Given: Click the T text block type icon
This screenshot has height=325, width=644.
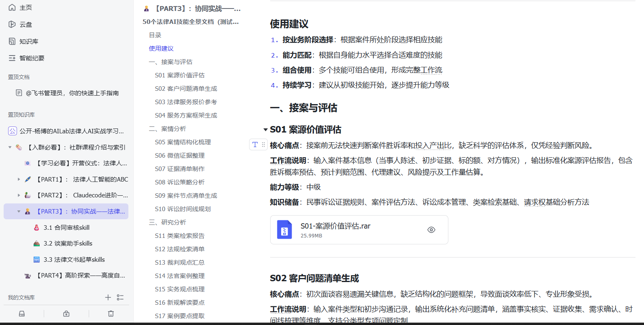Looking at the screenshot, I should pos(255,144).
